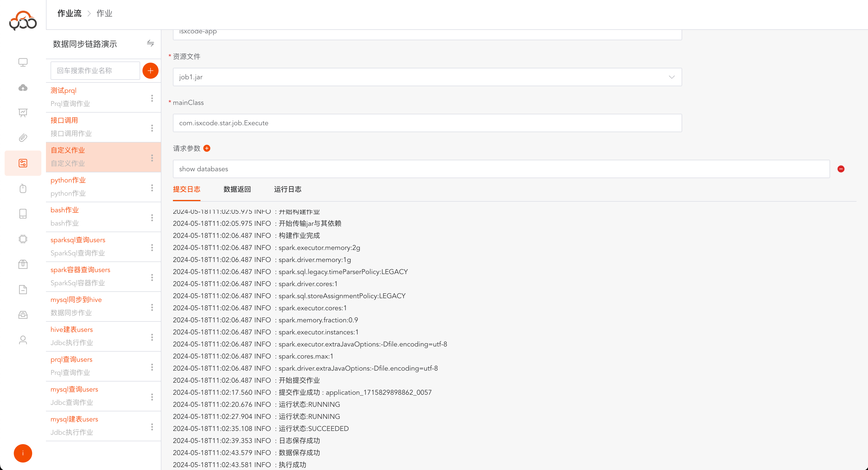Open the monitor icon in left sidebar
The height and width of the screenshot is (470, 868).
coord(23,62)
